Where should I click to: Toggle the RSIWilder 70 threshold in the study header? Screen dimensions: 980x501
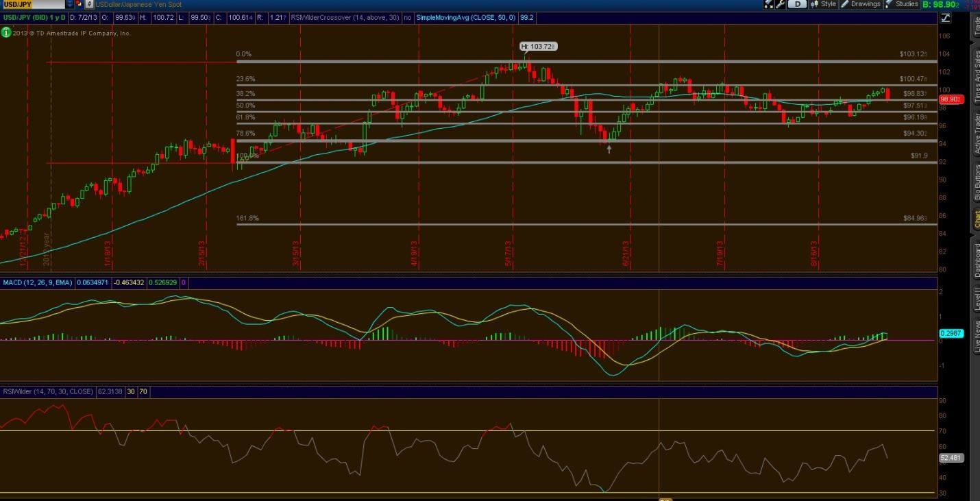[x=143, y=391]
